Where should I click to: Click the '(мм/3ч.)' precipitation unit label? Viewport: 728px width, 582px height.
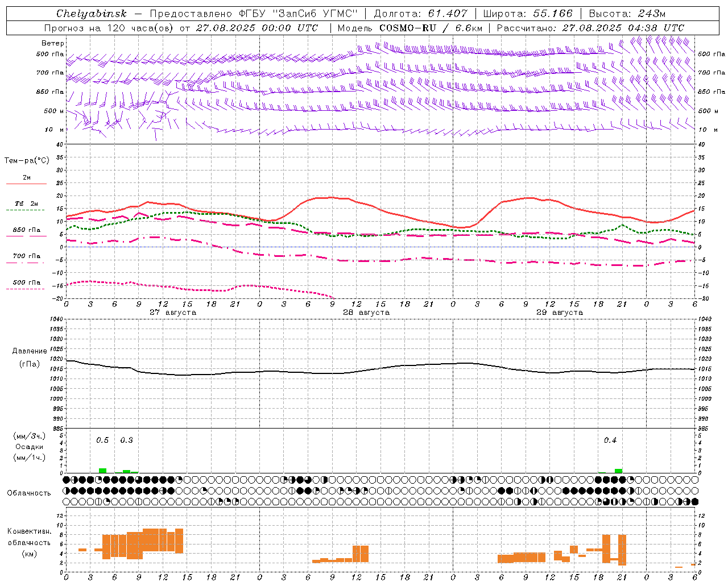29,436
